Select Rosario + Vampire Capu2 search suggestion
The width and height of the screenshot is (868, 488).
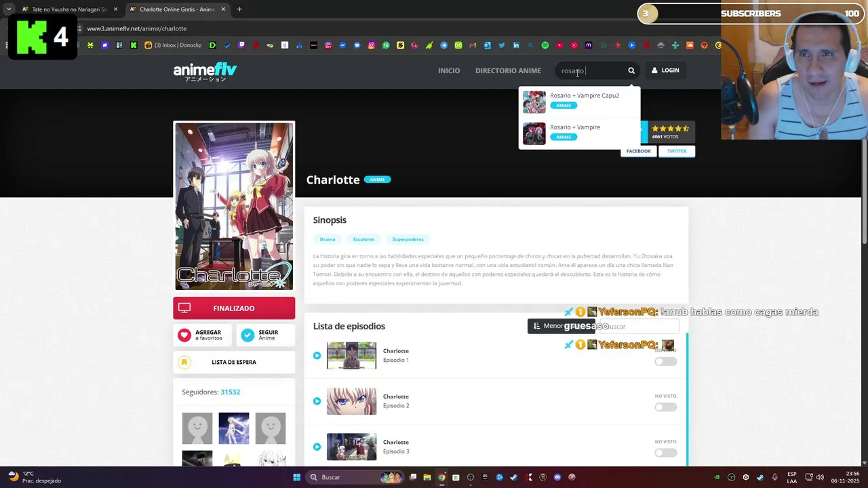click(x=580, y=102)
